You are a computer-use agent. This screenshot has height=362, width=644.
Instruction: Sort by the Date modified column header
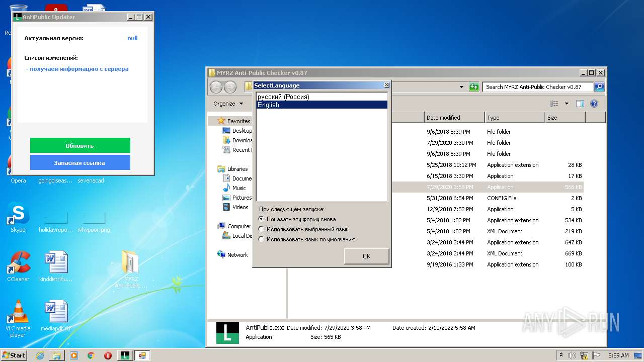pyautogui.click(x=454, y=118)
